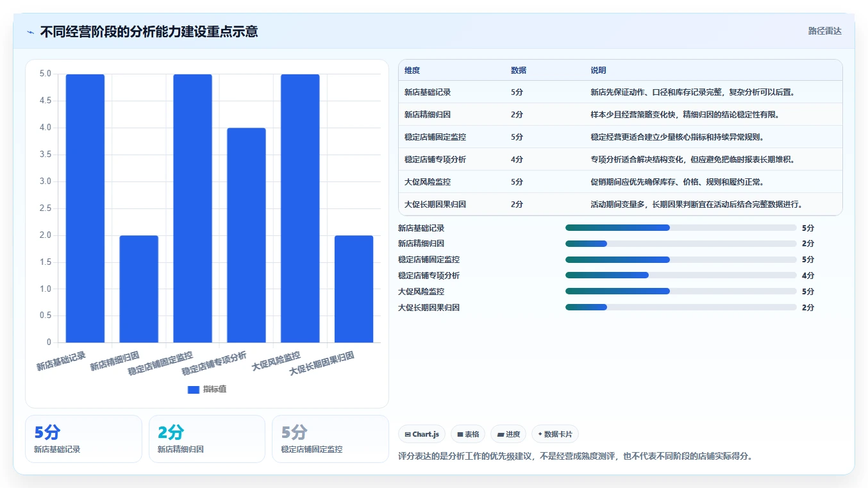
Task: Click the 指标值 legend label
Action: click(215, 389)
